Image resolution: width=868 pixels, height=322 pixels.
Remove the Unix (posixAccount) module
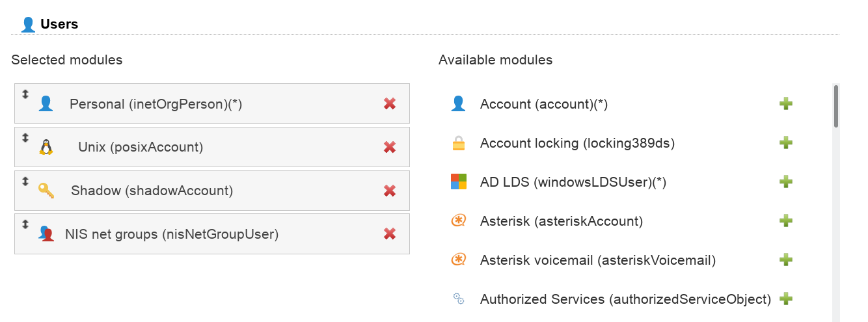(390, 147)
